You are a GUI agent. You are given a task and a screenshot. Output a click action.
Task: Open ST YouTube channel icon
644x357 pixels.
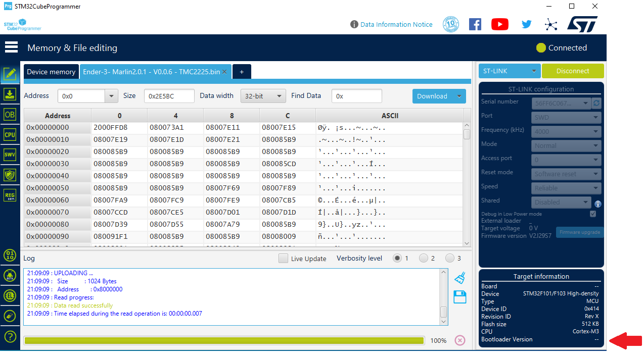pos(500,24)
